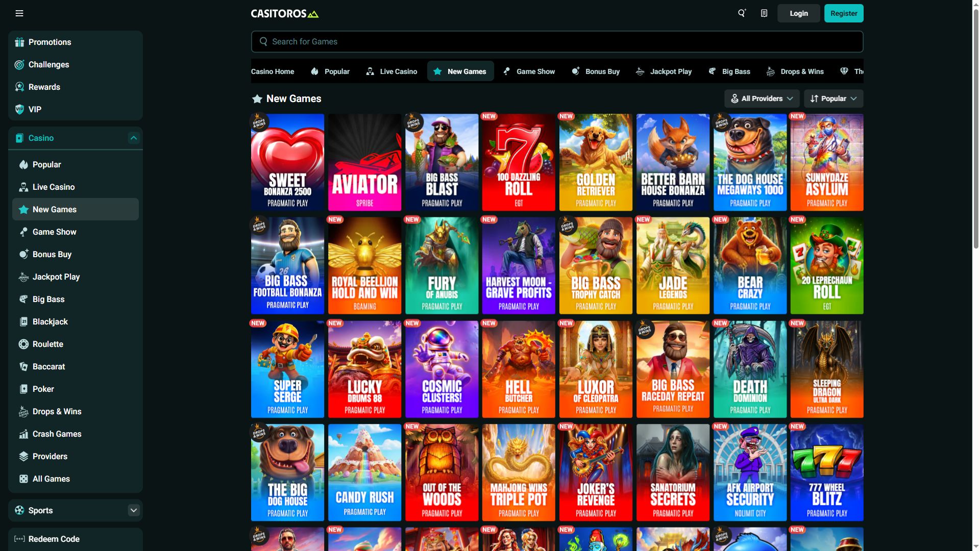Open the Sweet Bonanza 2500 game
This screenshot has height=551, width=980.
tap(287, 162)
